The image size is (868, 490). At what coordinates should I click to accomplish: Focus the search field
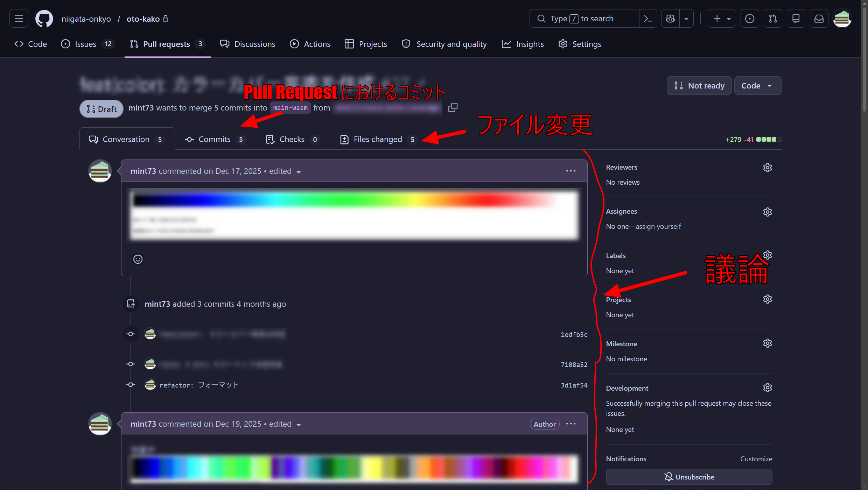pyautogui.click(x=584, y=19)
